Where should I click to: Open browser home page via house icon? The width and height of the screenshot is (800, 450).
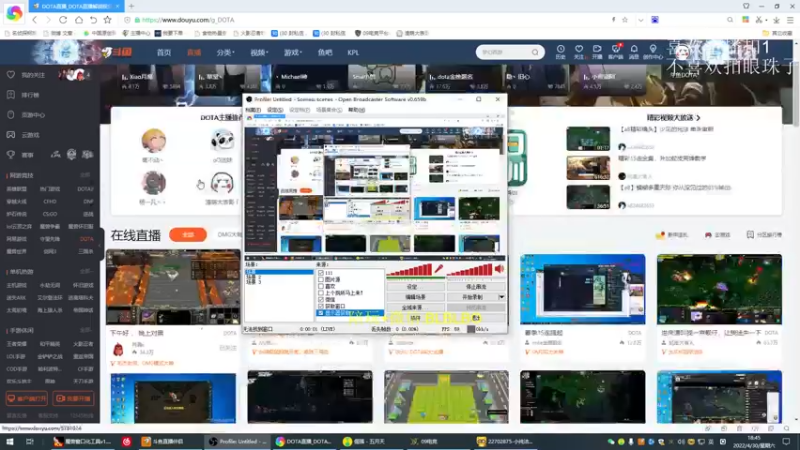(x=79, y=20)
